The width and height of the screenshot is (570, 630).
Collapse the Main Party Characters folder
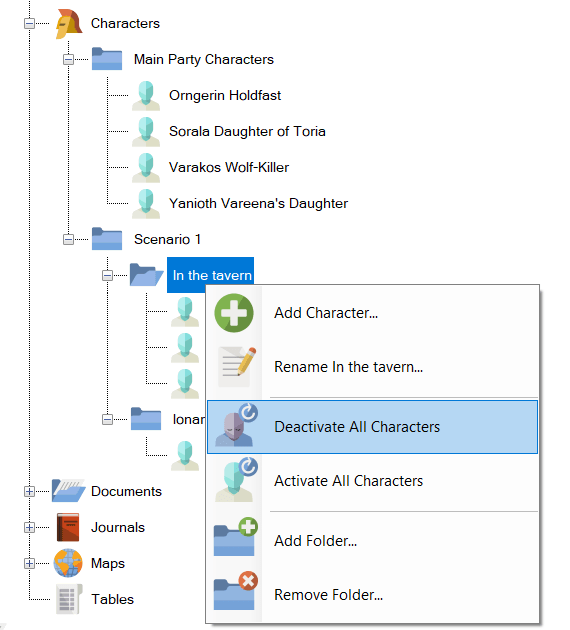point(68,59)
